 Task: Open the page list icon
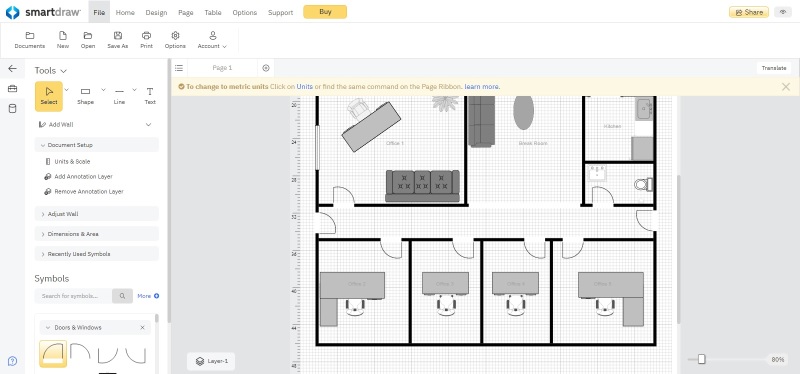point(179,68)
